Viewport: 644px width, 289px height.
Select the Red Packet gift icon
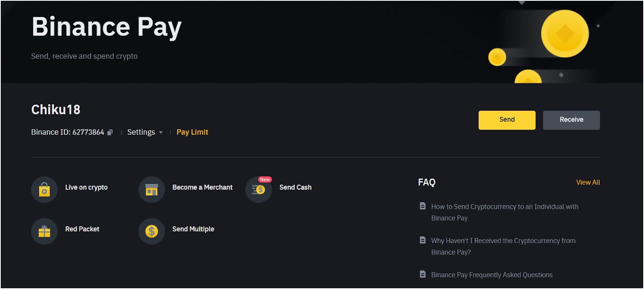tap(44, 231)
